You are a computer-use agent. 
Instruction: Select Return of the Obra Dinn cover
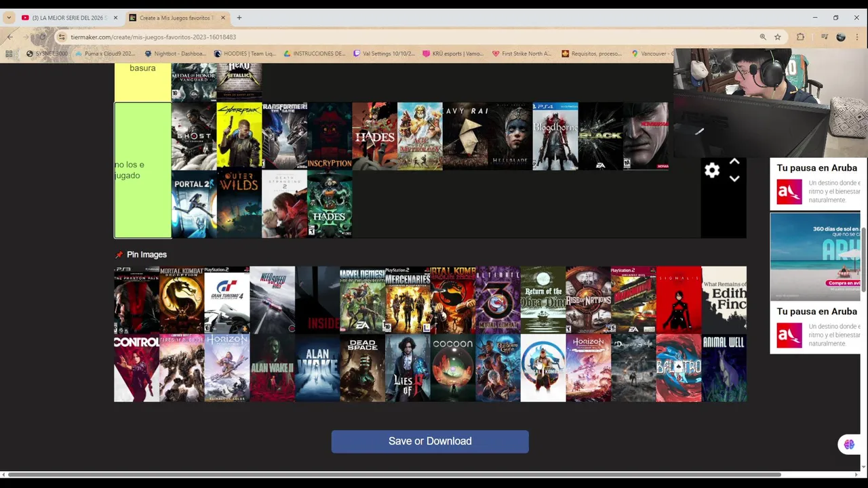[543, 300]
